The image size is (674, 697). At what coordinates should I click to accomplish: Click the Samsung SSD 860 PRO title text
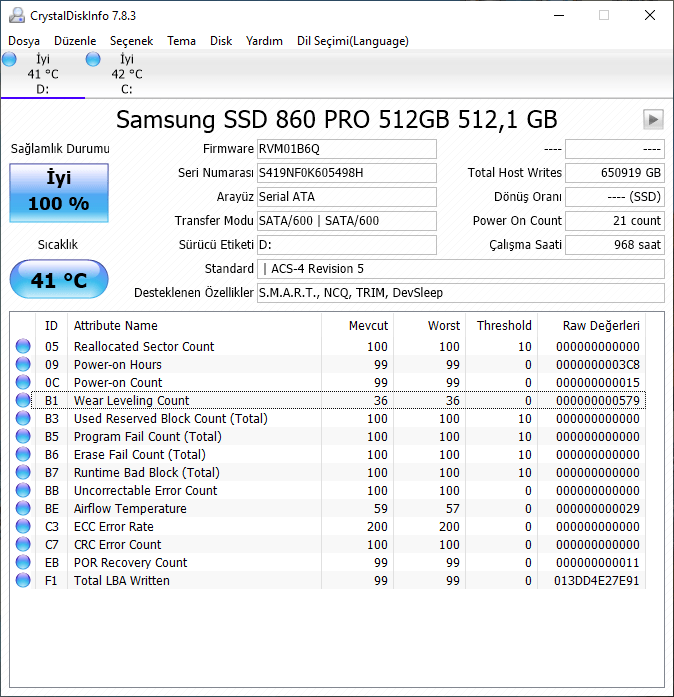[x=337, y=120]
